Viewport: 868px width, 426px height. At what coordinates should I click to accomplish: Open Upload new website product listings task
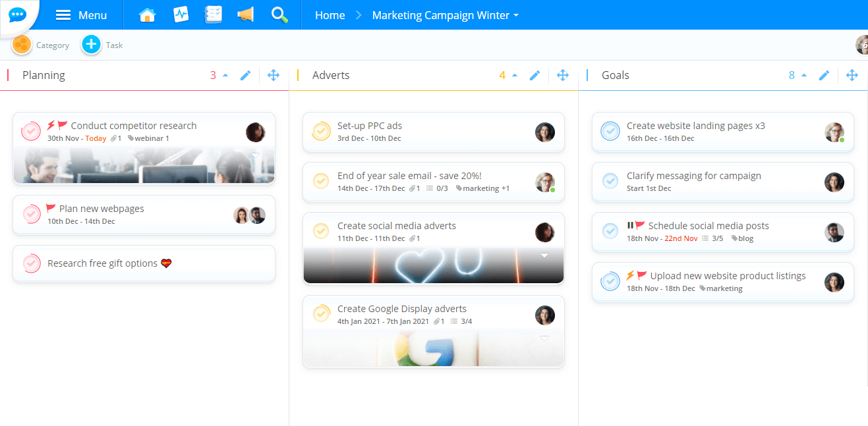point(728,276)
